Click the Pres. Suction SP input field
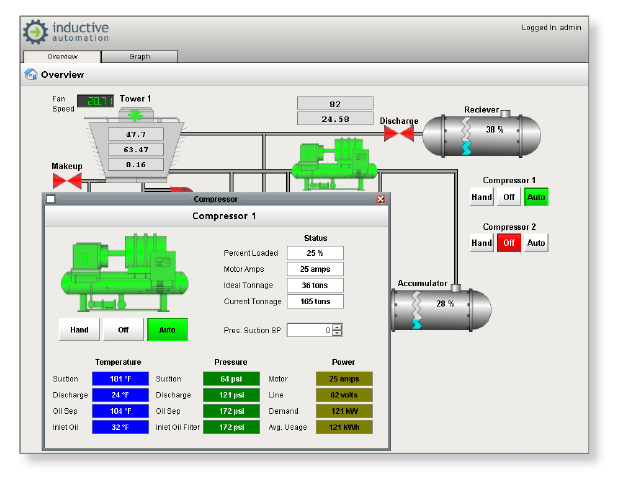 coord(310,330)
